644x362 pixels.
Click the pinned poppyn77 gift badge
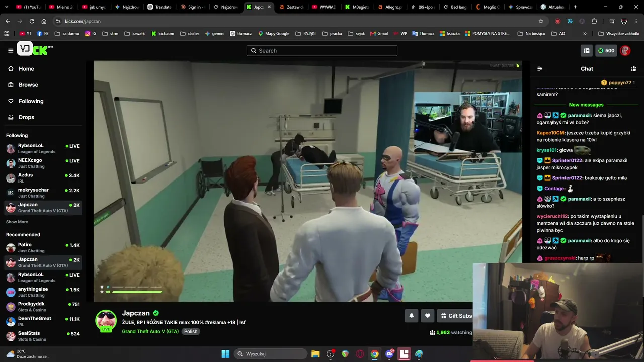(x=618, y=82)
